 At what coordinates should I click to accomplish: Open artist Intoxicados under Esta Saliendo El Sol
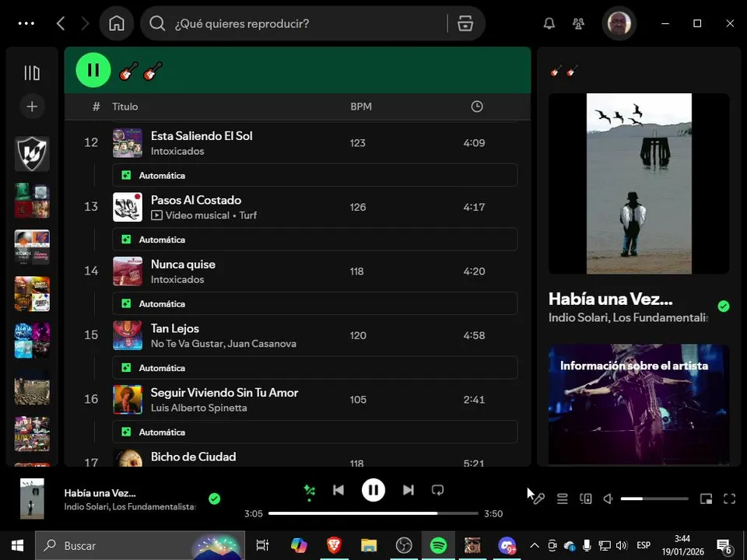(x=177, y=151)
